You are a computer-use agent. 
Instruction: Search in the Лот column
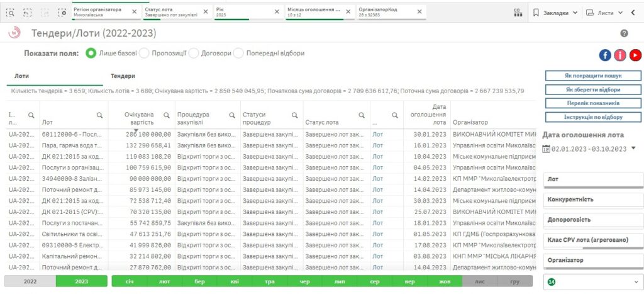99,116
